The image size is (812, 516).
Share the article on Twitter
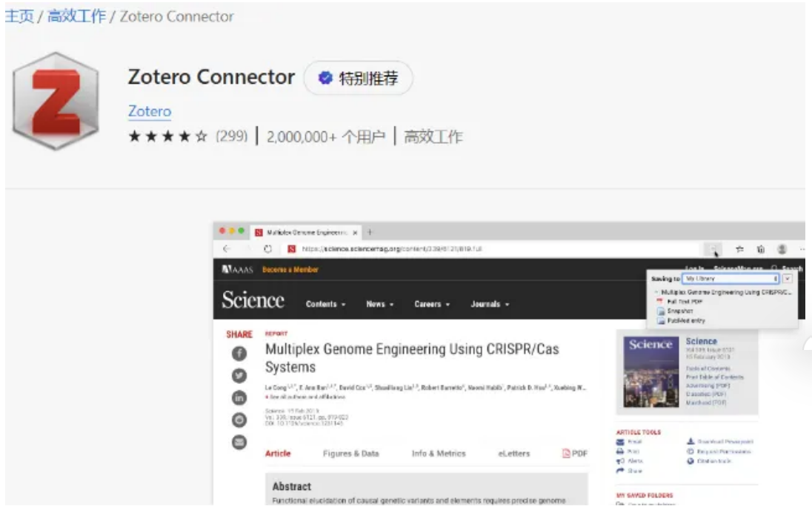(239, 376)
